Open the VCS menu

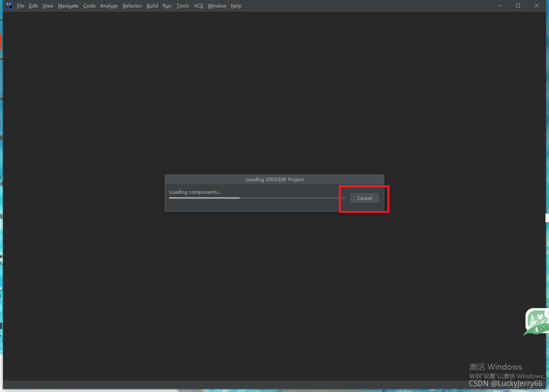(x=198, y=6)
